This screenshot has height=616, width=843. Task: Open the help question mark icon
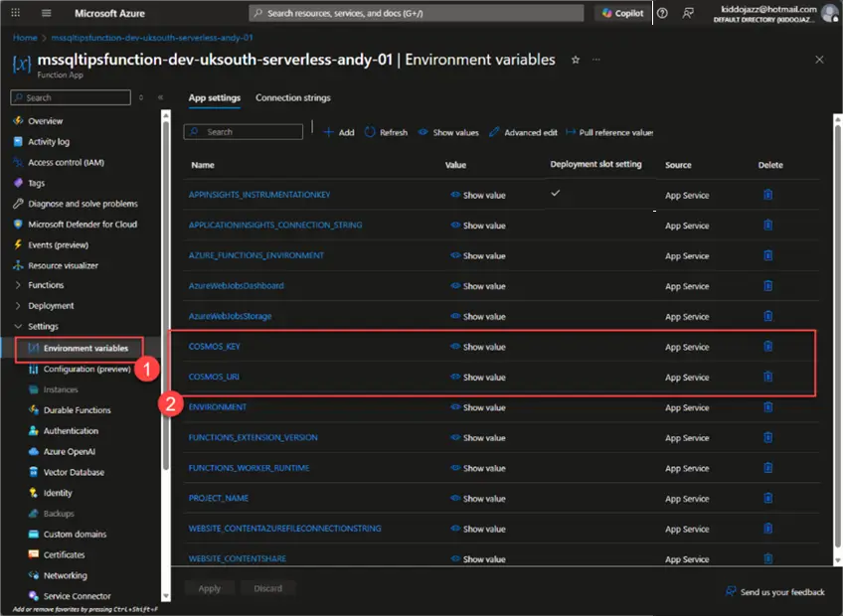662,13
